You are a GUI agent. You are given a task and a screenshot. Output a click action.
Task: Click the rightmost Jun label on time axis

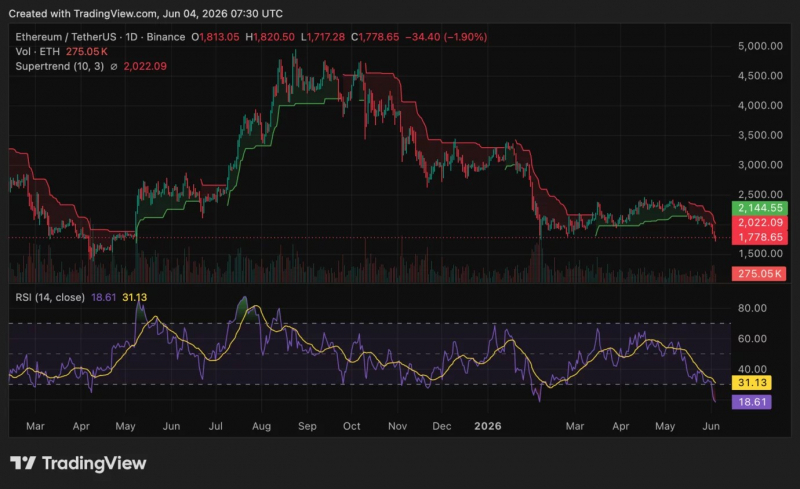point(711,426)
